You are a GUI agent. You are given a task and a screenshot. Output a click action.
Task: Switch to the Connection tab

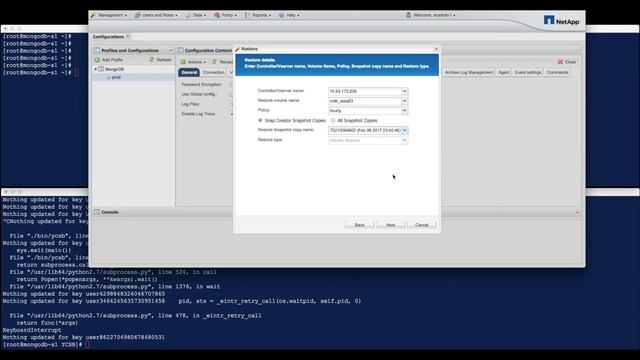point(213,72)
